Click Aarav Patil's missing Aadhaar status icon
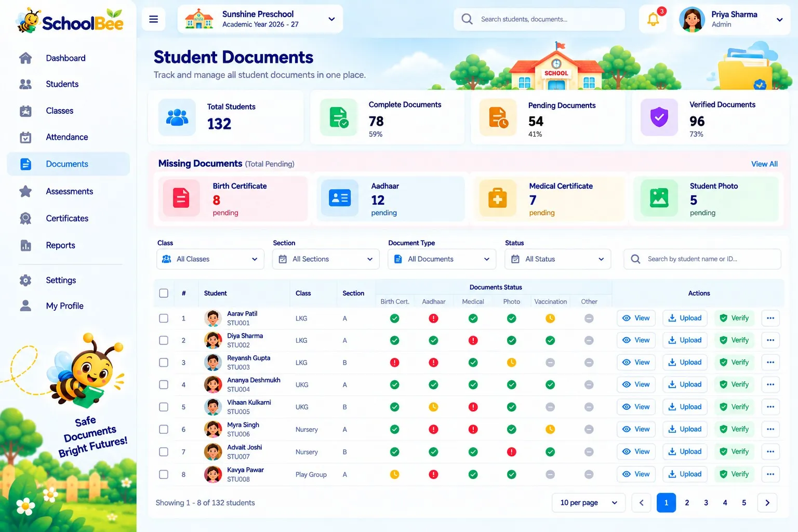Screen dimensions: 798x532 coord(433,318)
